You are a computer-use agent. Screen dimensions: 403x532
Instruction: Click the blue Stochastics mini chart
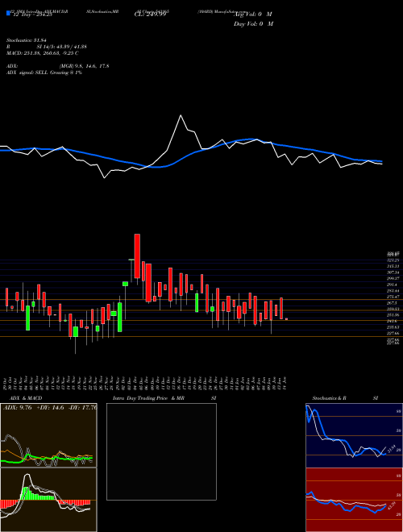click(x=354, y=435)
